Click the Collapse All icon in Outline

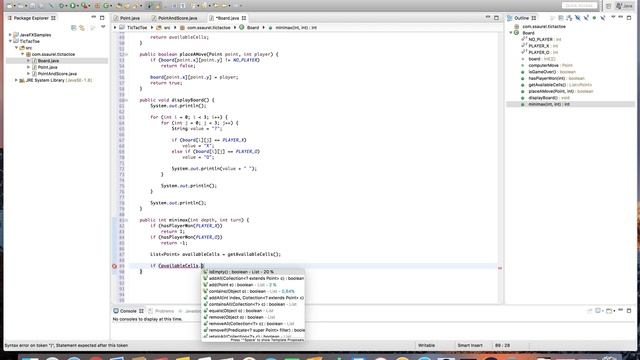pos(561,18)
